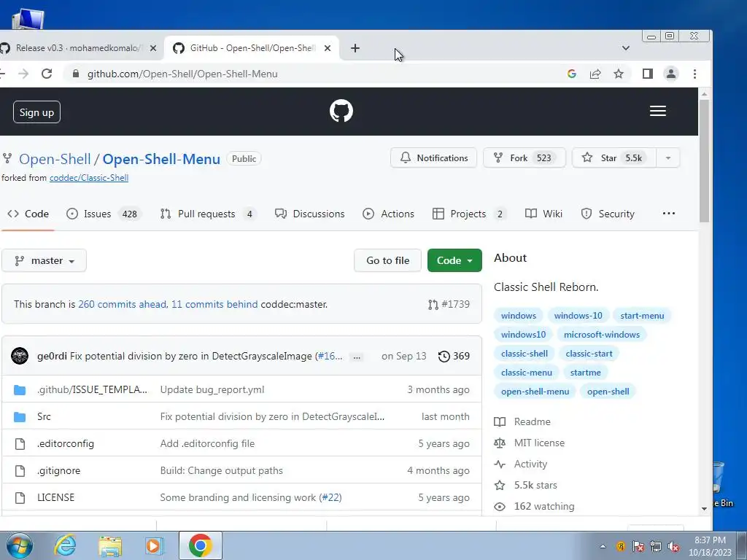747x560 pixels.
Task: Open the Issues tab
Action: click(104, 214)
